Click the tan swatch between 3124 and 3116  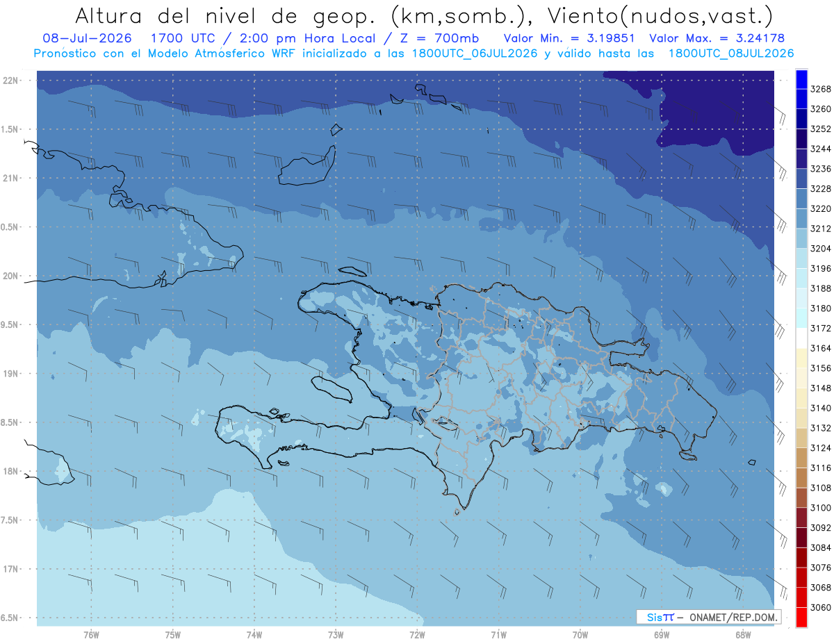click(801, 458)
